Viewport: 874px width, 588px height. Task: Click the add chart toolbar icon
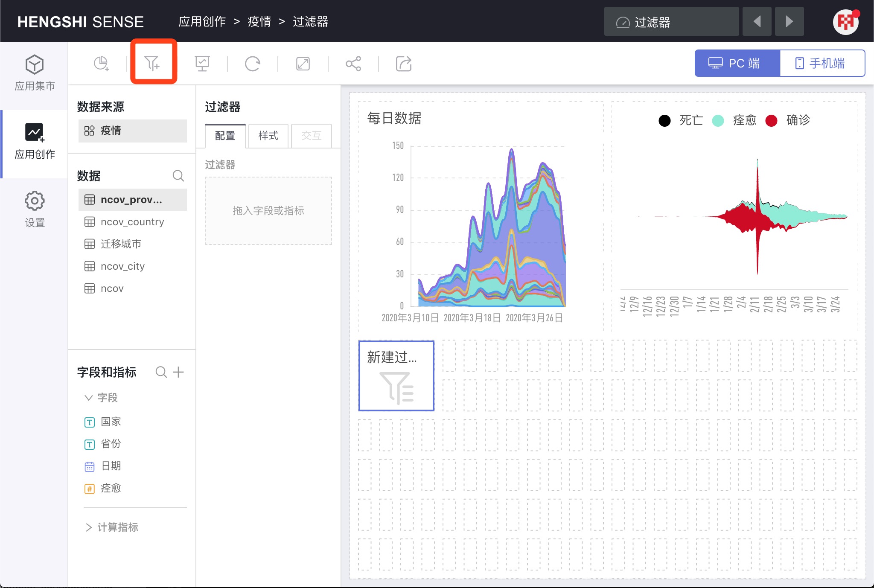(x=102, y=64)
